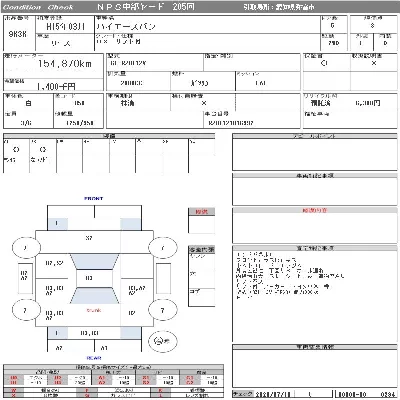Click the blue REAR label

(x=94, y=358)
